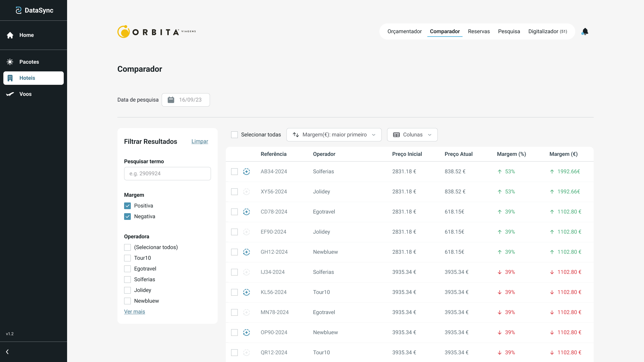Click the Limpar filters link
Image resolution: width=644 pixels, height=362 pixels.
pyautogui.click(x=200, y=141)
